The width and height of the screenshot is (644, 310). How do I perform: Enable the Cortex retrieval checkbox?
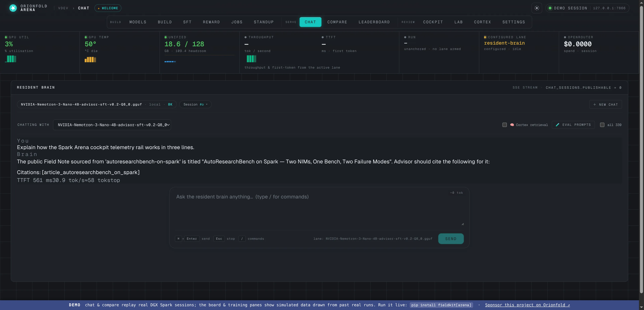[x=504, y=125]
